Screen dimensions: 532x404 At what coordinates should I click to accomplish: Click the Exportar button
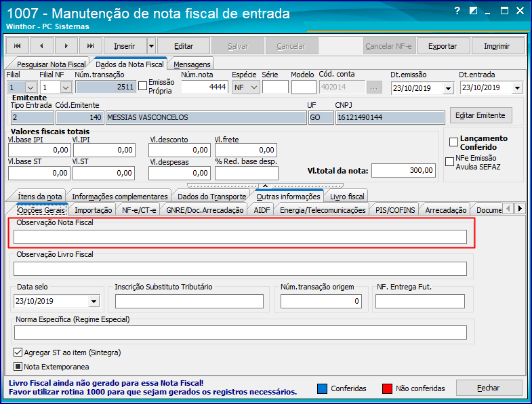click(443, 46)
